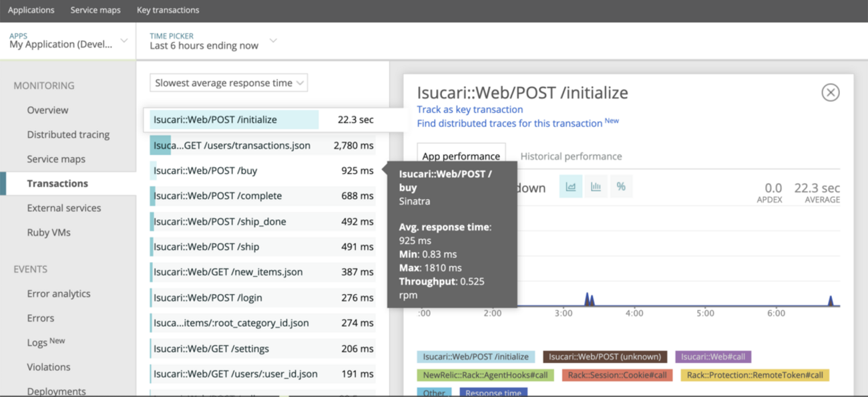Toggle NewRelic::Rack::AgentHooks#call legend swatch
868x397 pixels.
[485, 375]
